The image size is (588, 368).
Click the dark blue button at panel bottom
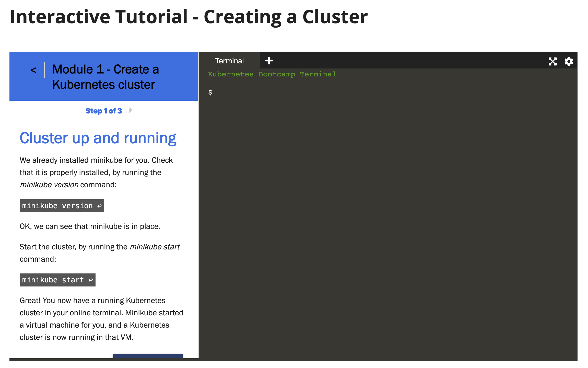pos(148,356)
